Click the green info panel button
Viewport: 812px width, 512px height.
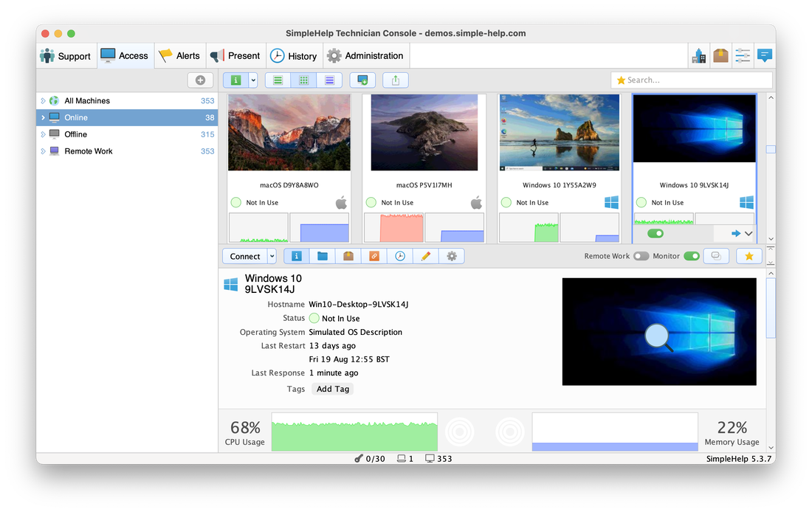point(236,80)
